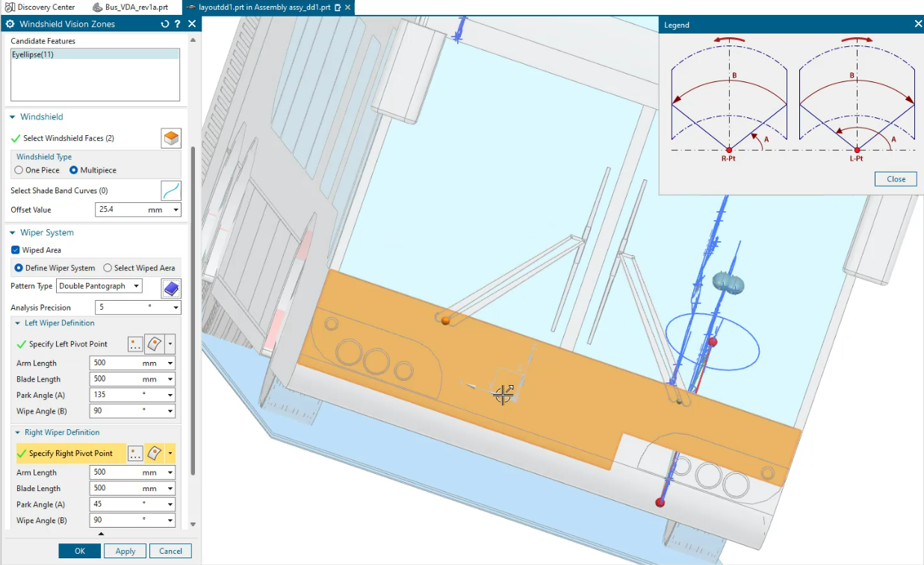Click the Windshield Vision Zones gear icon
The width and height of the screenshot is (924, 565).
pyautogui.click(x=10, y=23)
